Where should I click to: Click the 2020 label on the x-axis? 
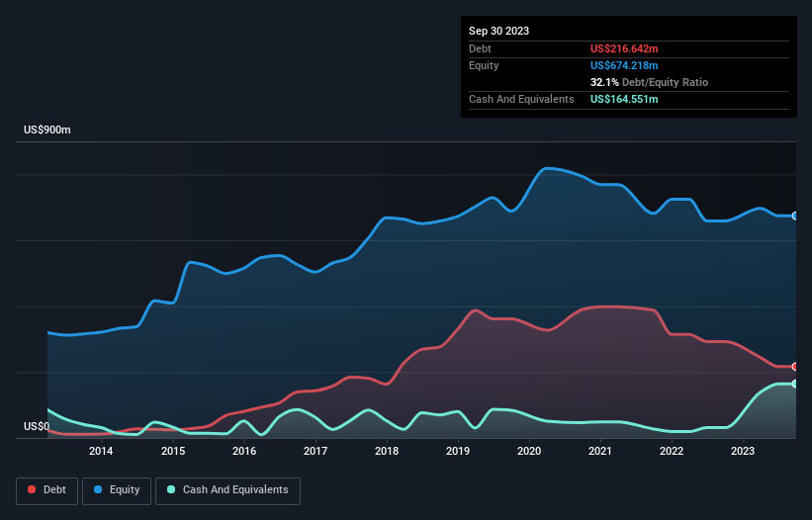[x=529, y=452]
